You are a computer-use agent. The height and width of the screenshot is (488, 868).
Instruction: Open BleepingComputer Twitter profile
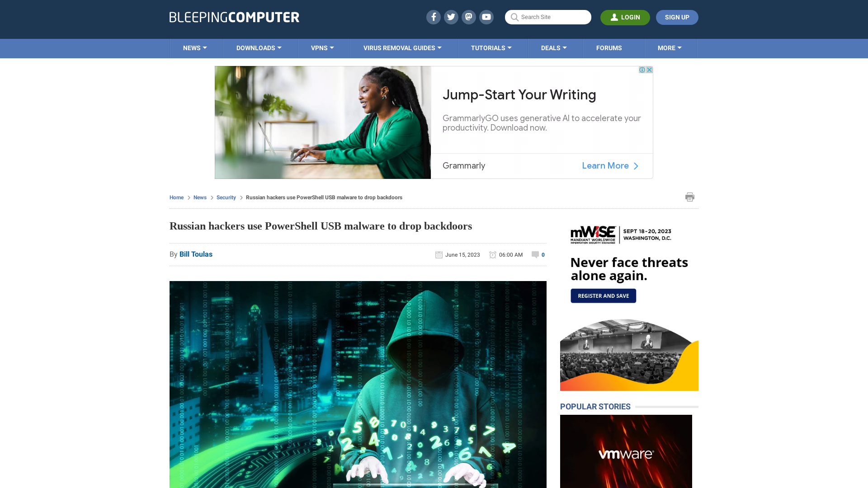pyautogui.click(x=451, y=17)
